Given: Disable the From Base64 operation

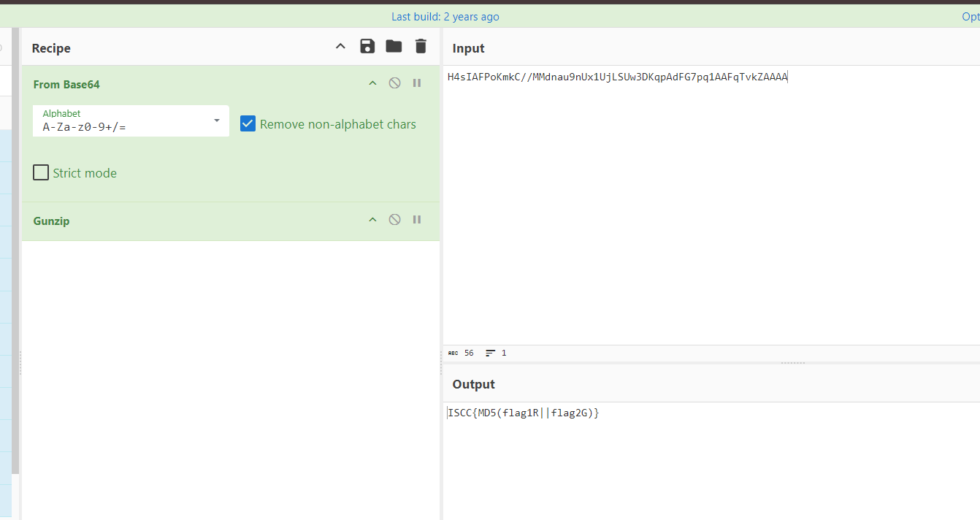Looking at the screenshot, I should 394,83.
